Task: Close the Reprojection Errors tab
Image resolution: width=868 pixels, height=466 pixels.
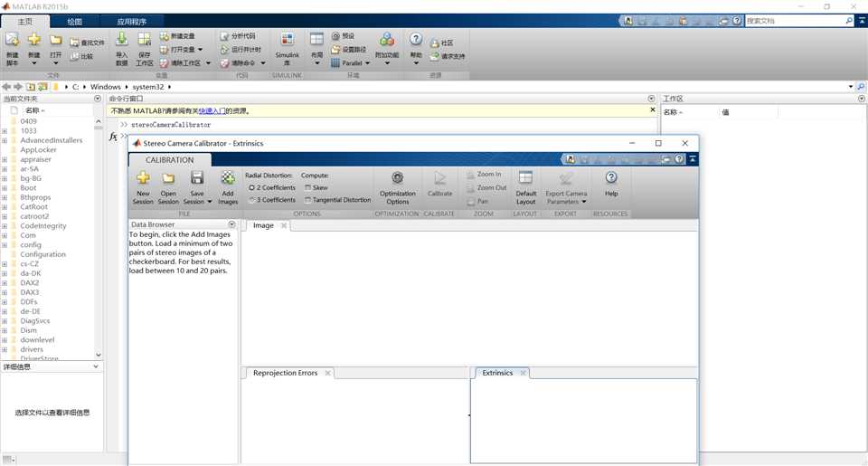Action: point(327,373)
